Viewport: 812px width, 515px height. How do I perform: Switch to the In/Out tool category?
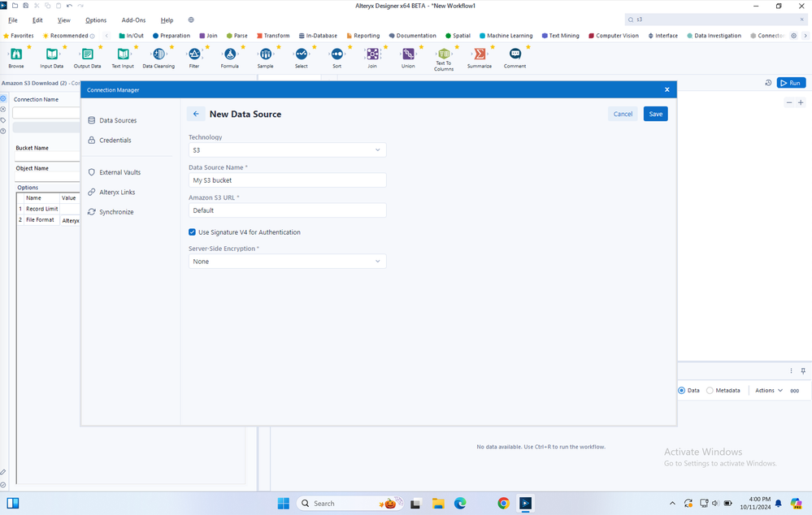click(132, 36)
